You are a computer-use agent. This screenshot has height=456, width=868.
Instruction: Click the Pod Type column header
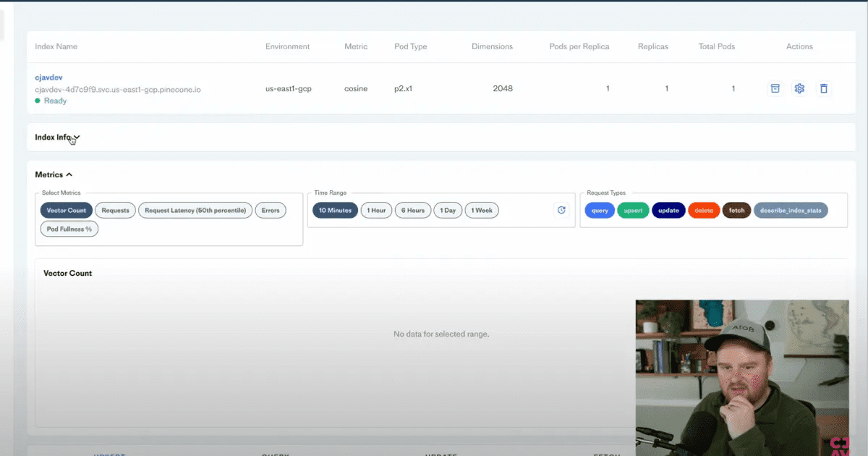click(x=411, y=46)
